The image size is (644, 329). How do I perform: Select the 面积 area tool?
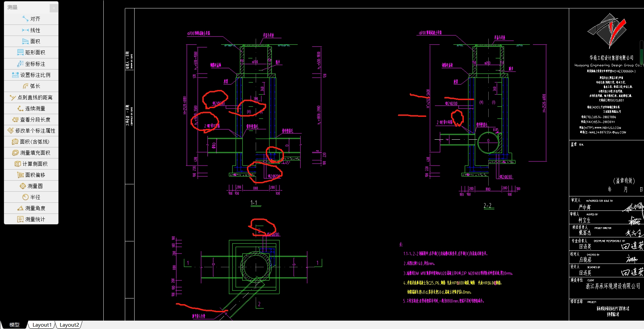(x=31, y=41)
